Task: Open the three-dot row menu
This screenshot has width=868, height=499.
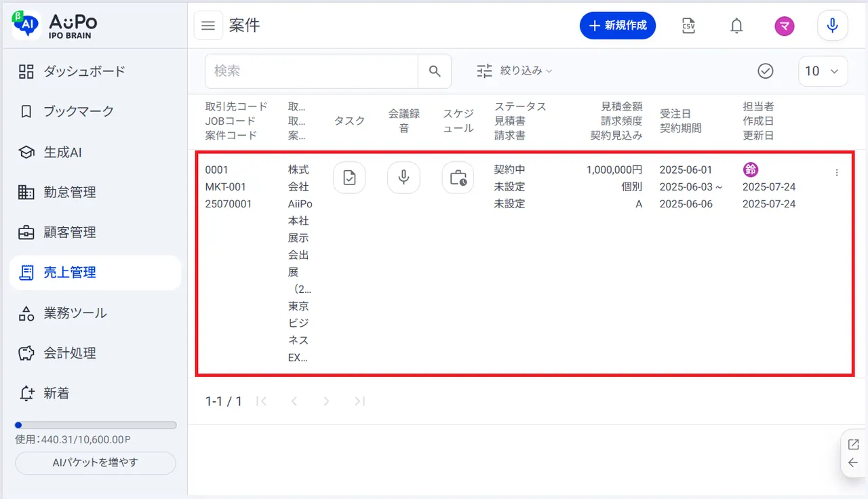Action: point(836,172)
